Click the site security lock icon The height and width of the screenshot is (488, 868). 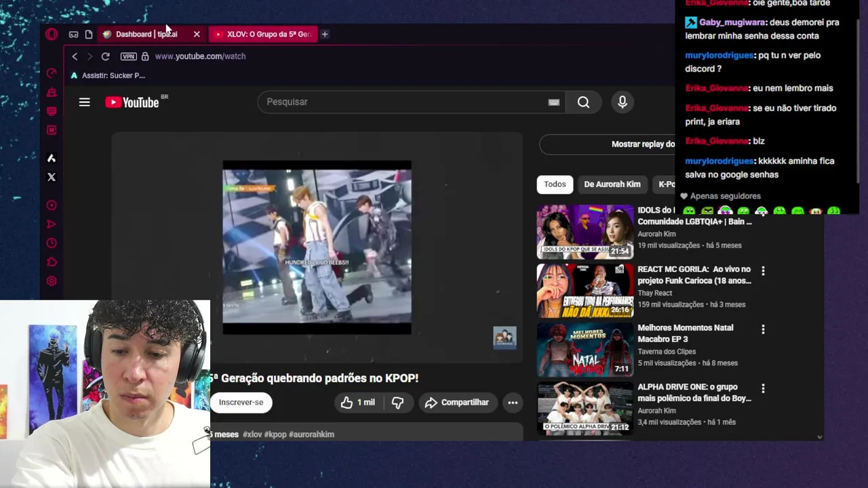coord(144,56)
